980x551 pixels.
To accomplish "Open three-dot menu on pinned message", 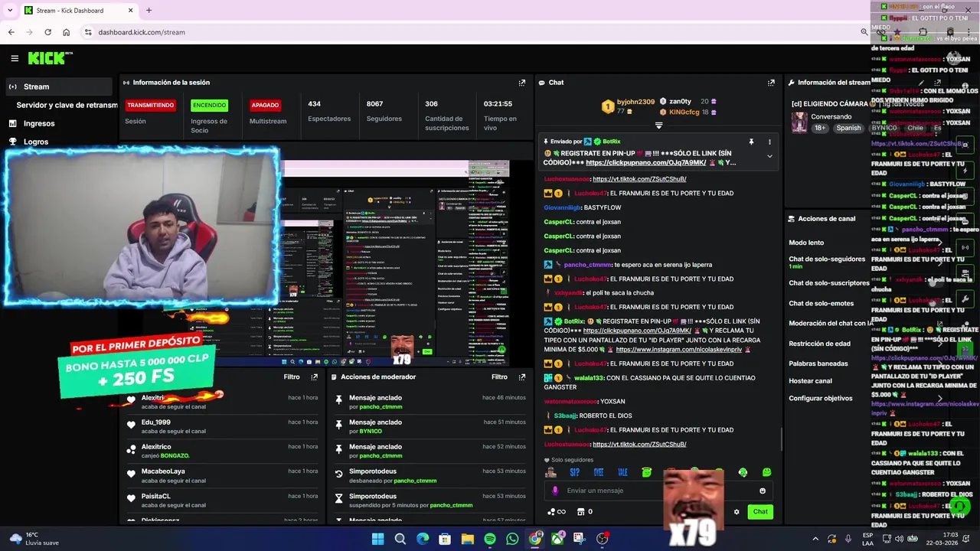I will click(x=769, y=142).
